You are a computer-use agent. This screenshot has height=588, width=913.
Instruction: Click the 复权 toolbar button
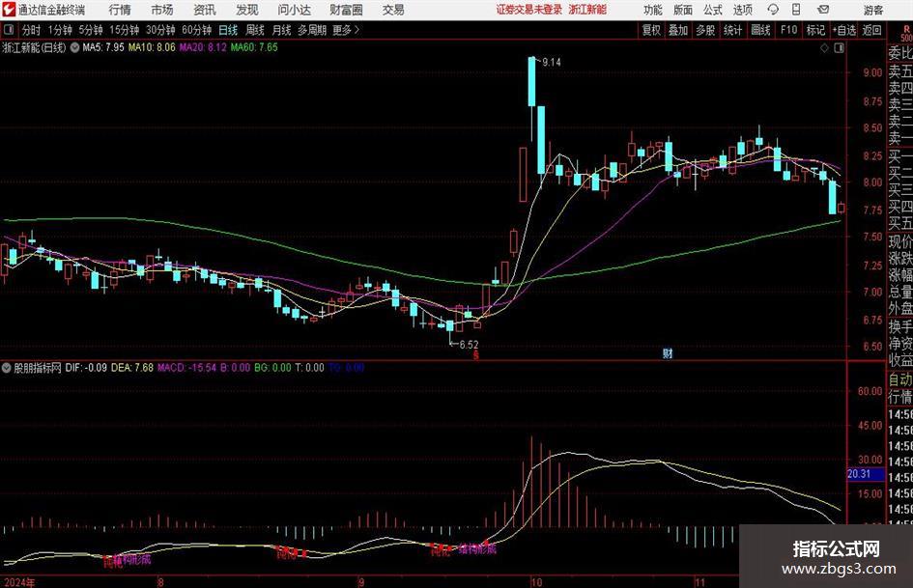pyautogui.click(x=651, y=30)
